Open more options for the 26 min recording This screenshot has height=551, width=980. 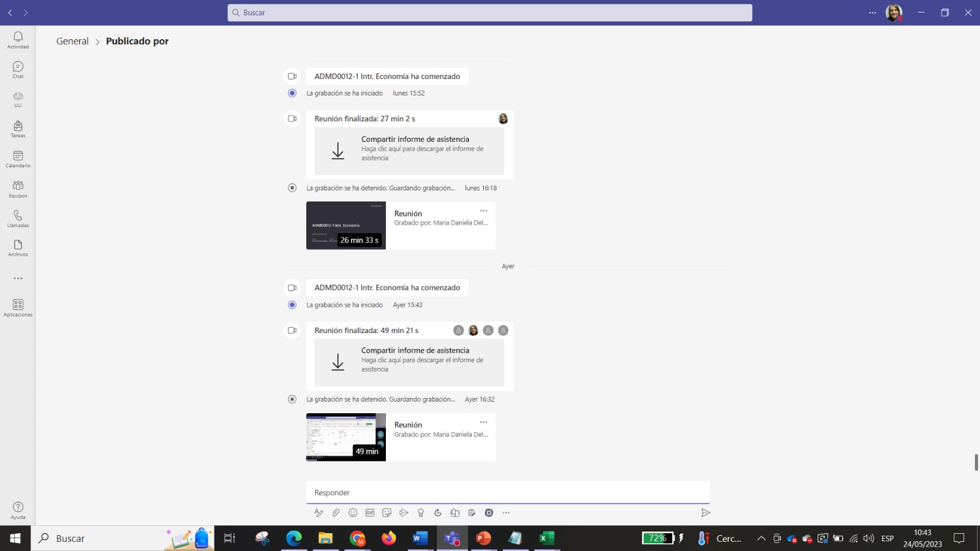pos(483,211)
